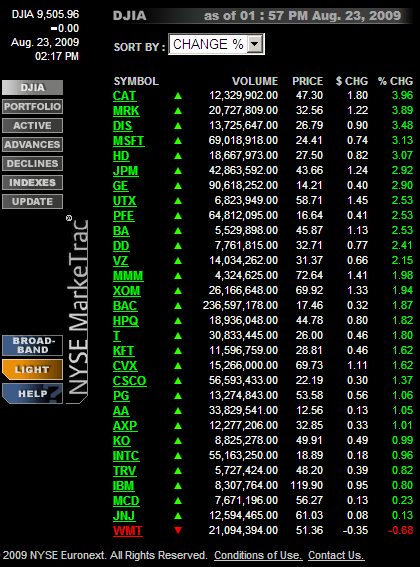420x567 pixels.
Task: Open the UTX stock symbol
Action: point(124,201)
